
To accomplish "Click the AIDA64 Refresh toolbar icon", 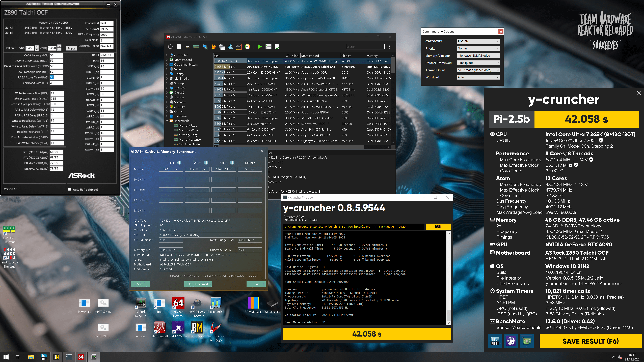I will click(170, 46).
